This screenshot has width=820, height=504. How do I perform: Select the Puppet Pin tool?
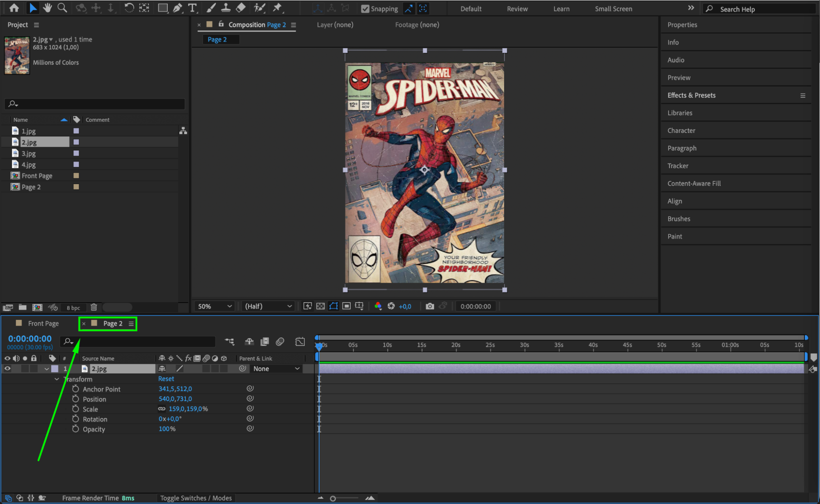(x=278, y=8)
